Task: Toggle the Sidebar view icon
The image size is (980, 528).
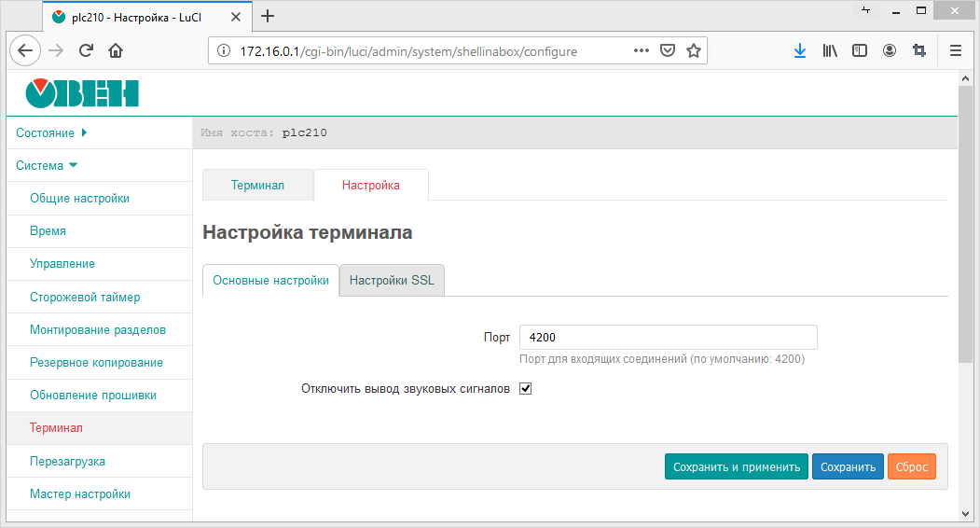Action: click(x=860, y=51)
